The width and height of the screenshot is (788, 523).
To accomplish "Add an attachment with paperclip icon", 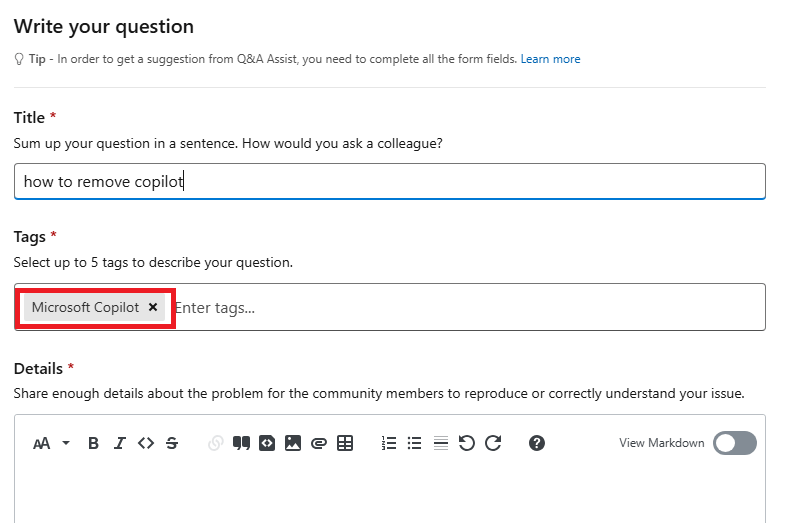I will (319, 443).
